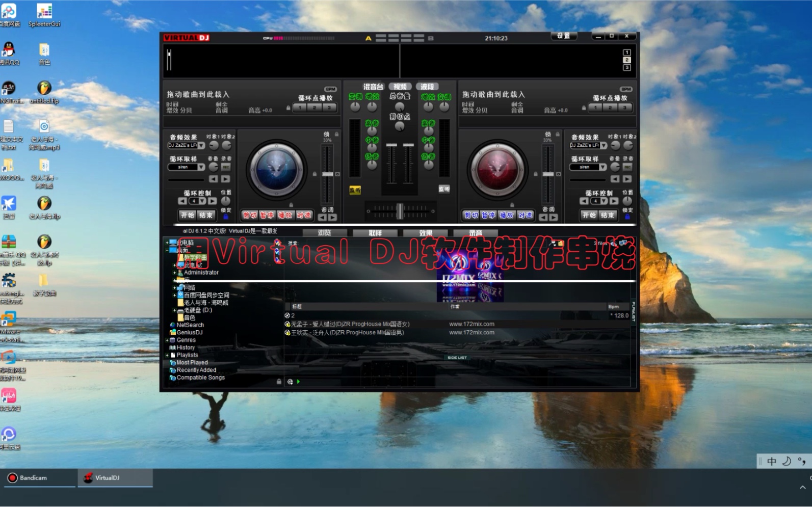Click left deck sampler next arrow
This screenshot has width=812, height=507.
(x=225, y=179)
